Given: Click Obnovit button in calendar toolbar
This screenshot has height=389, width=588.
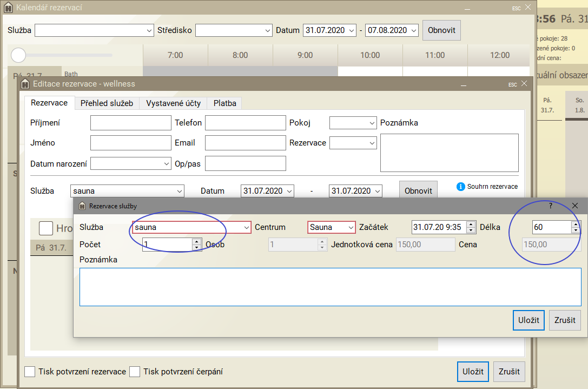Looking at the screenshot, I should (441, 30).
